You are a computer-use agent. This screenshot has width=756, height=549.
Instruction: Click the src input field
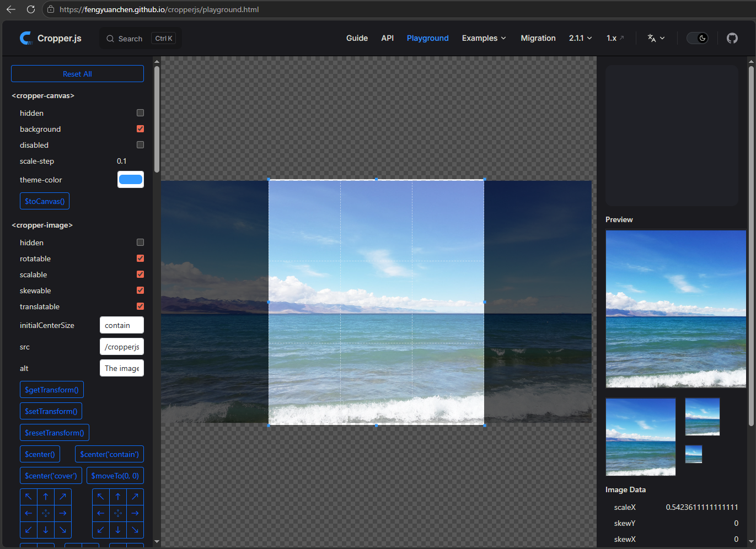point(122,347)
